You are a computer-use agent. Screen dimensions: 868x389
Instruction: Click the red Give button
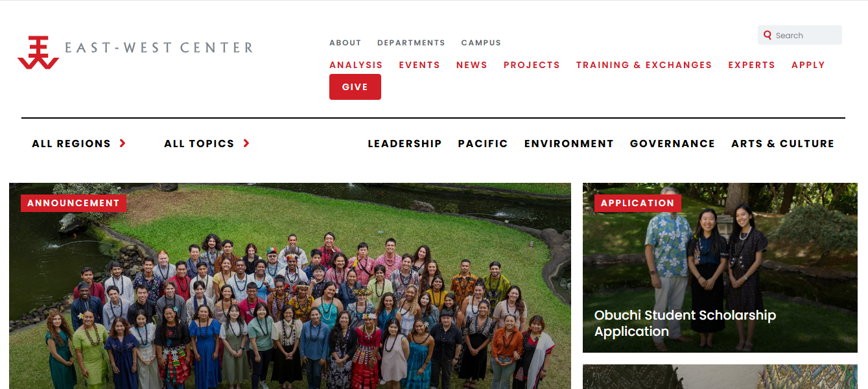point(355,87)
